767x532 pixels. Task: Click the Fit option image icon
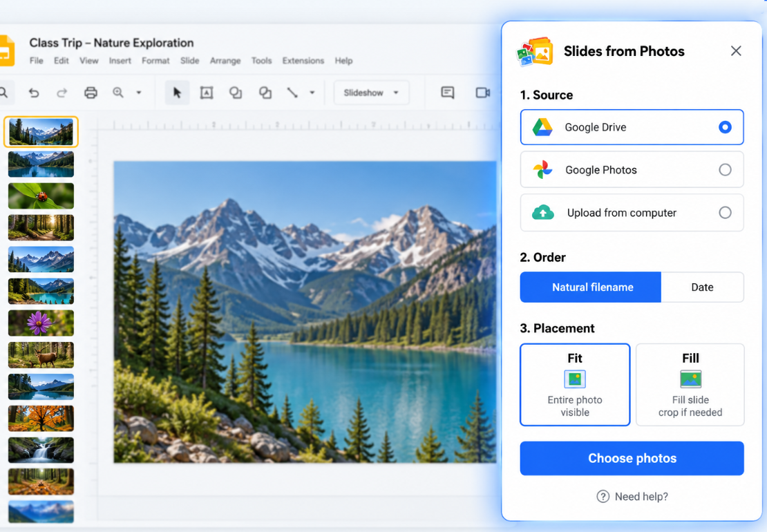click(x=575, y=379)
